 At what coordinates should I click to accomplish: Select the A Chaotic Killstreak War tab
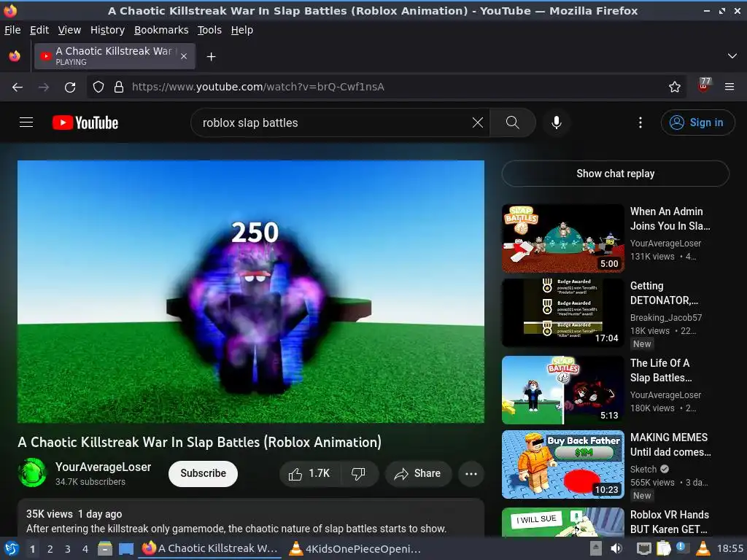pos(115,56)
